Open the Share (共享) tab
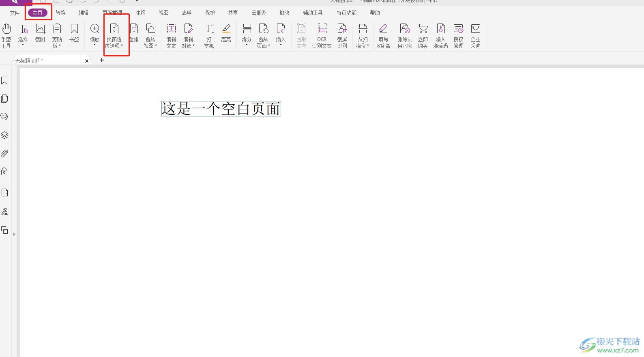Screen dimensions: 644x357 coord(233,13)
